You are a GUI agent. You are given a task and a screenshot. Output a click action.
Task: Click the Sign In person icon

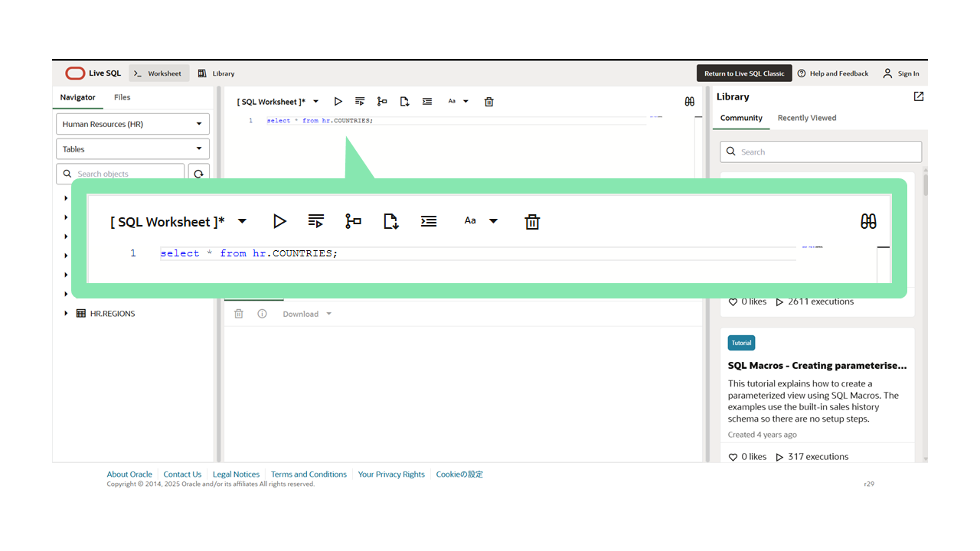887,73
